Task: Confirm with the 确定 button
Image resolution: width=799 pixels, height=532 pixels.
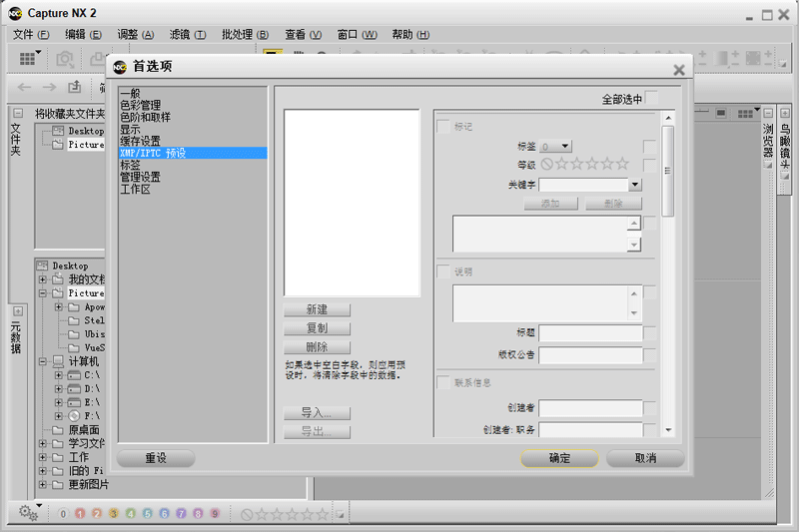Action: point(559,458)
